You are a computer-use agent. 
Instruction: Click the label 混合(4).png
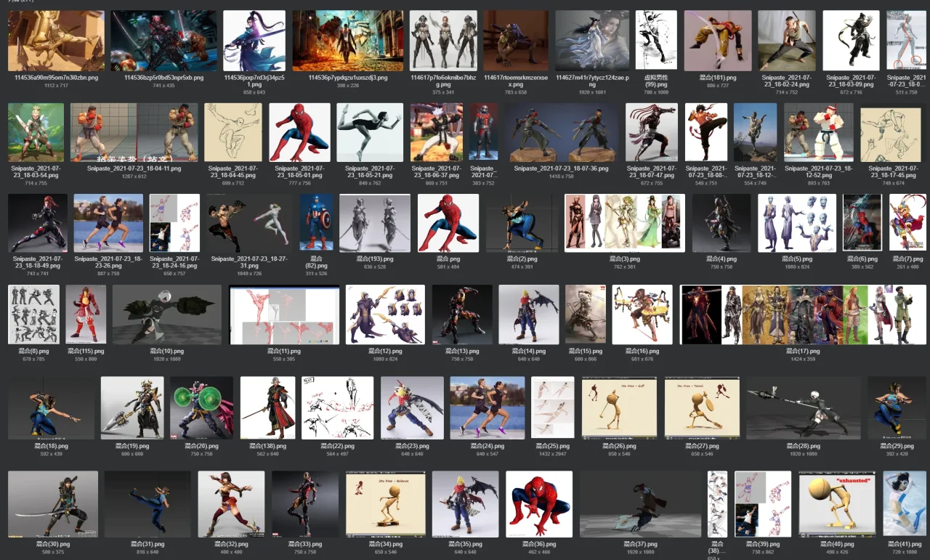(x=721, y=259)
